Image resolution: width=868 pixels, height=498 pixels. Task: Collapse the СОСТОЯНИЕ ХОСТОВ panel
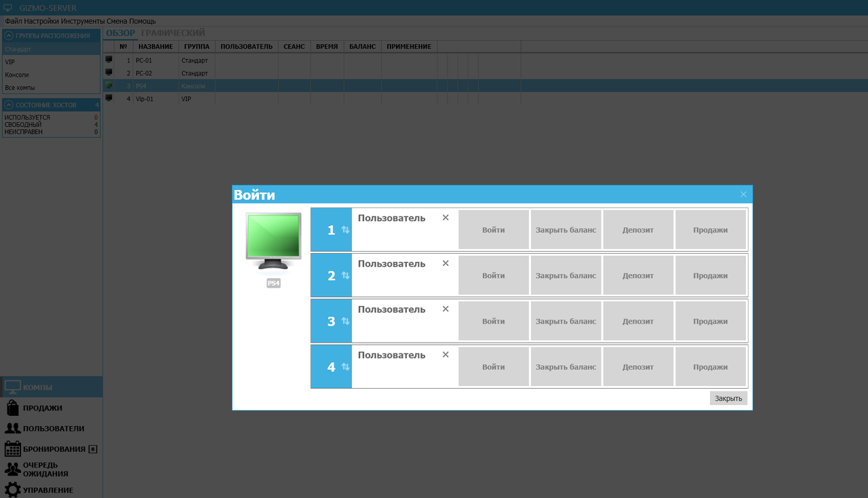pyautogui.click(x=9, y=104)
